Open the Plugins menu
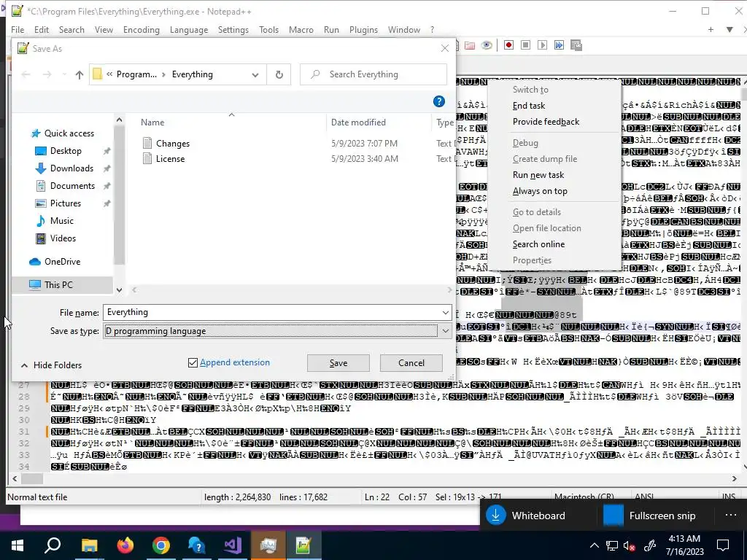747x560 pixels. click(363, 29)
